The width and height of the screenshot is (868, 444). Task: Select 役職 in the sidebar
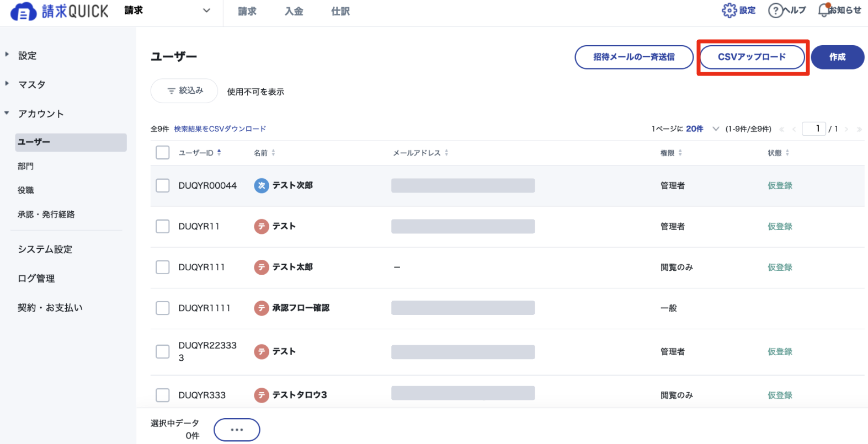pyautogui.click(x=26, y=190)
